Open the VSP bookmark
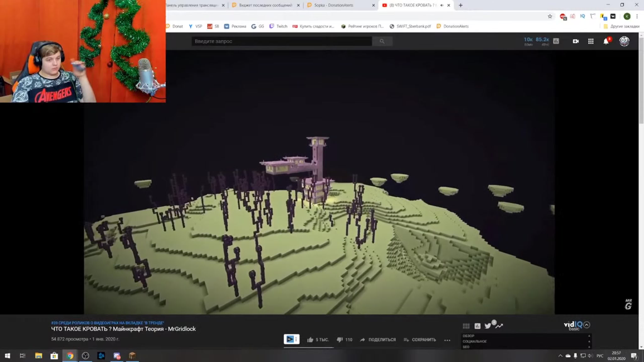 point(195,26)
